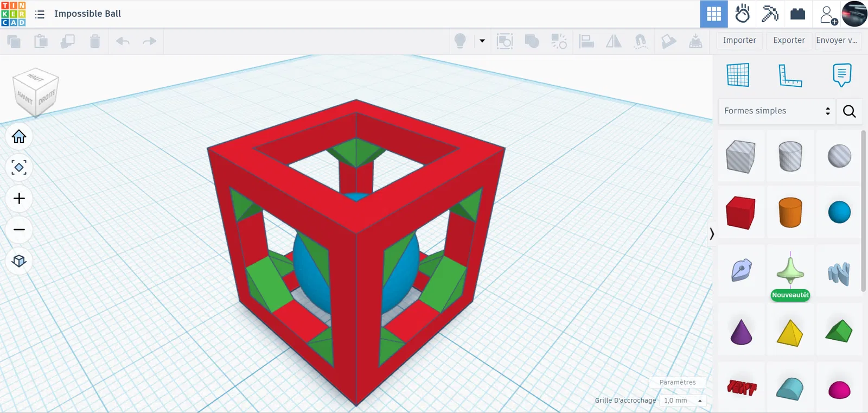
Task: Select the new spinning top shape
Action: coord(790,270)
